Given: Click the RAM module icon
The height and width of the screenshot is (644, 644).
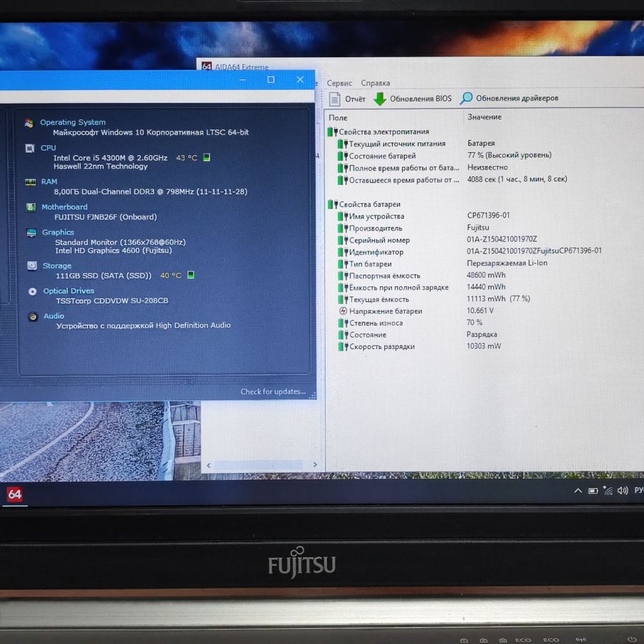Looking at the screenshot, I should coord(30,182).
